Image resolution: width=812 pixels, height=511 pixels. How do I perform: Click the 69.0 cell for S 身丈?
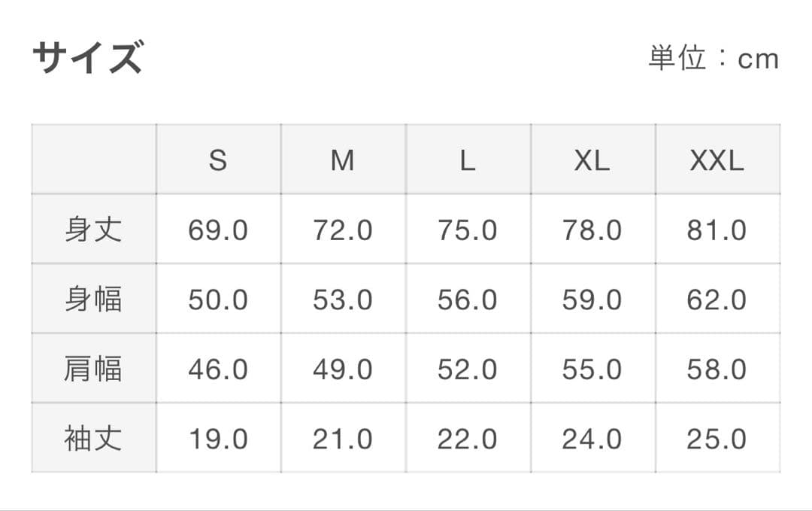coord(218,230)
